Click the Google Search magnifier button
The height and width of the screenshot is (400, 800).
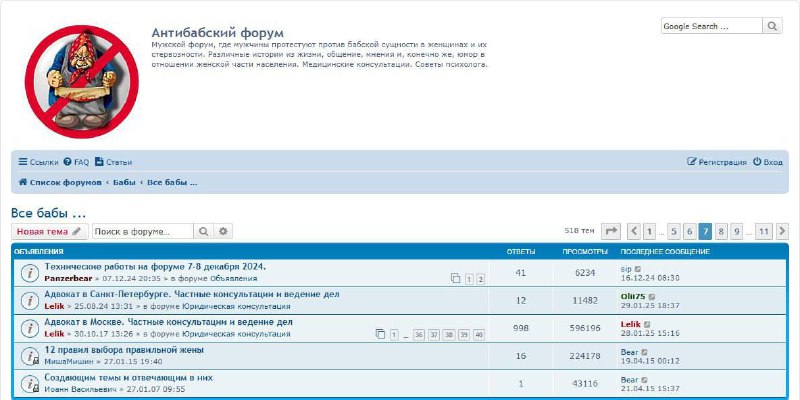(773, 26)
